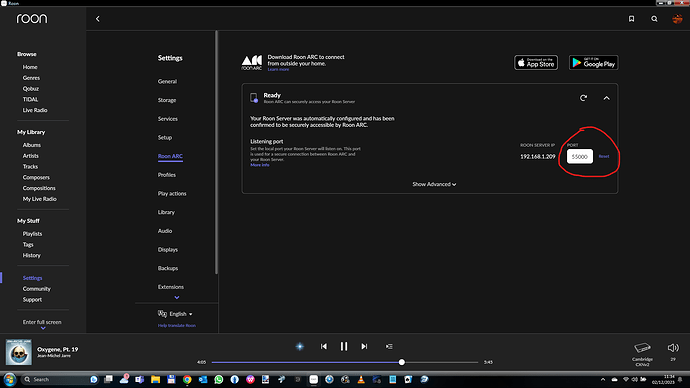The width and height of the screenshot is (690, 388).
Task: Expand more settings with down chevron
Action: pos(176,298)
